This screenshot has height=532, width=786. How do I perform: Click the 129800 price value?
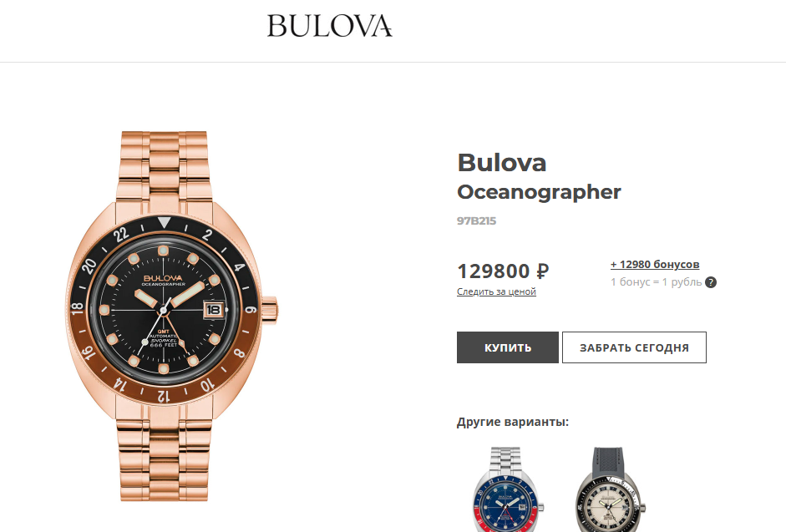coord(494,271)
